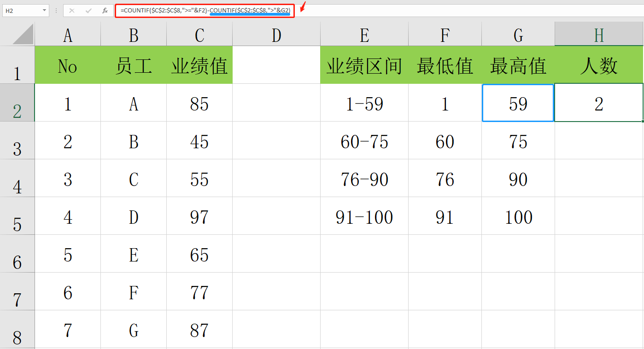
Task: Select column D header
Action: tap(276, 34)
